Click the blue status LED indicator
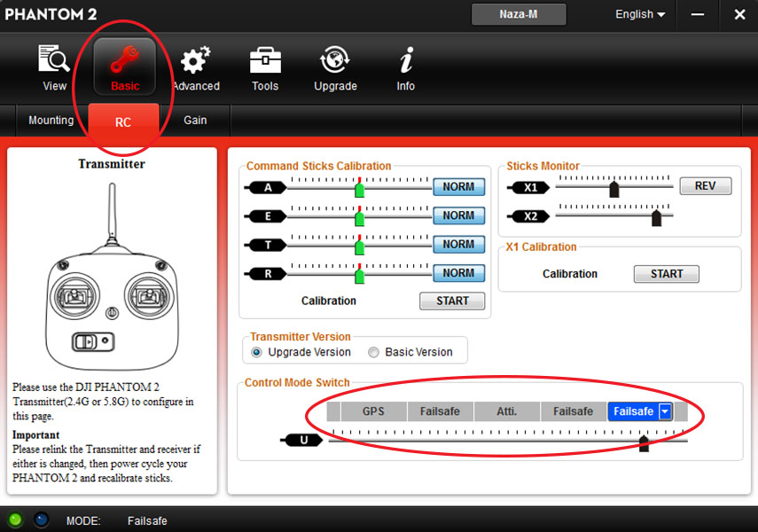 [x=42, y=520]
